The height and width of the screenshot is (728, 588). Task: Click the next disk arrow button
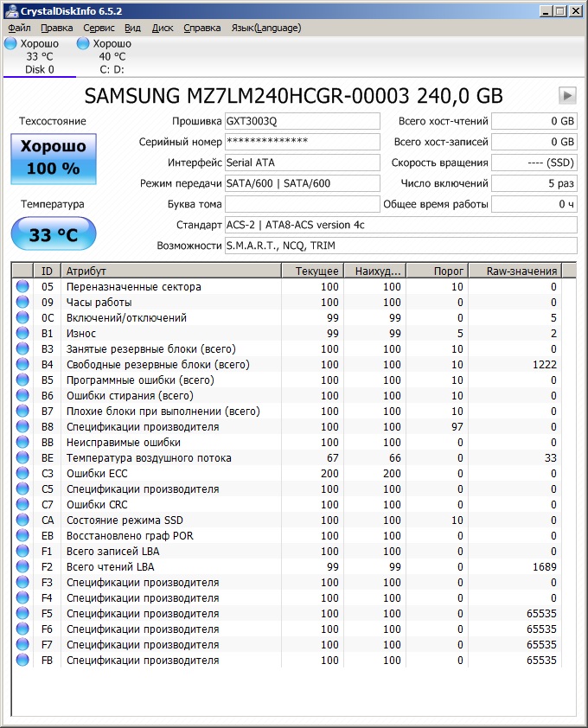pos(567,96)
